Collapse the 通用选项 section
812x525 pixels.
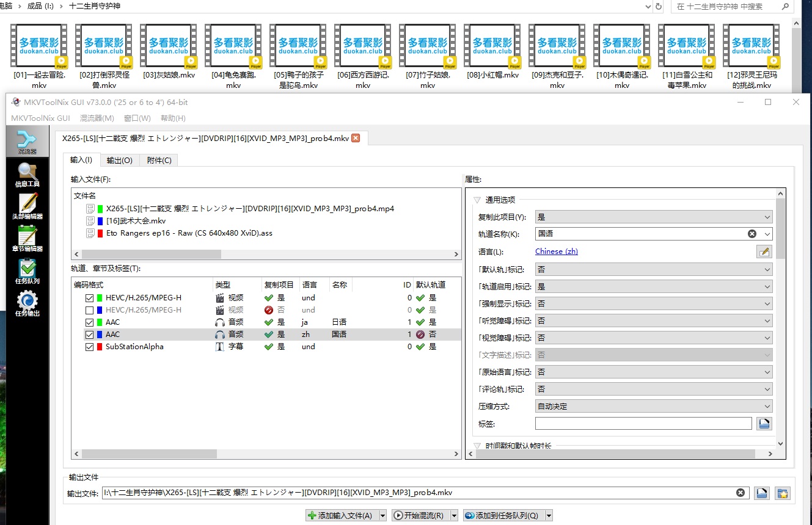[477, 200]
